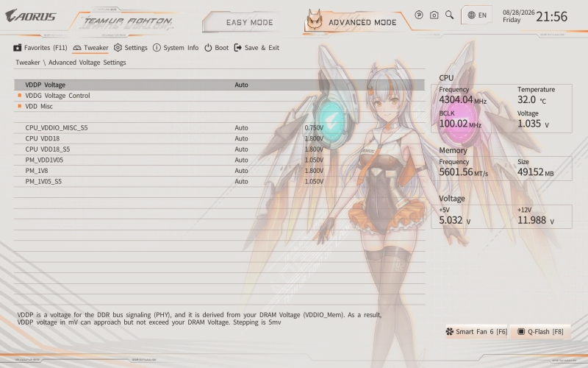Click the AORUS logo
The height and width of the screenshot is (368, 588).
pos(30,16)
